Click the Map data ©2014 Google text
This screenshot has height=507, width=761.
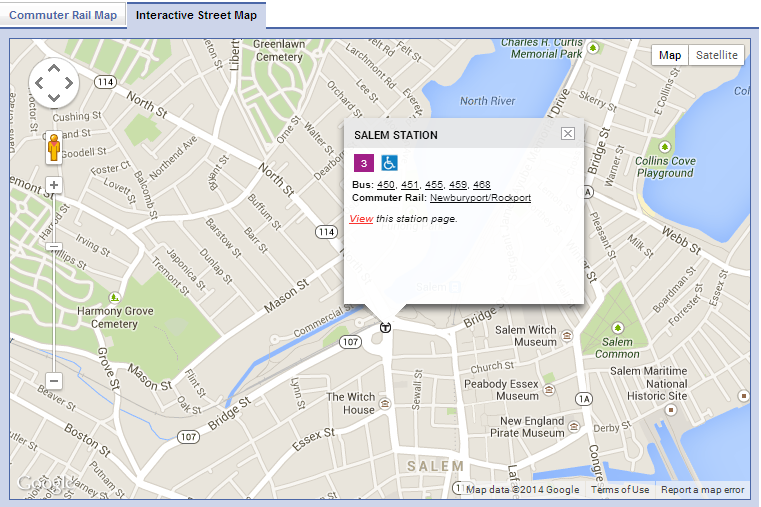point(522,490)
